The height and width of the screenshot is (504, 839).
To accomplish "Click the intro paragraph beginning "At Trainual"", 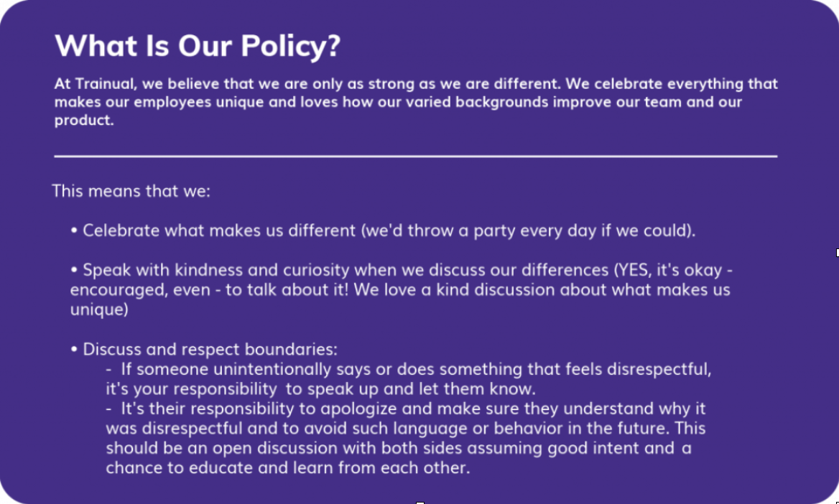I will coord(415,101).
